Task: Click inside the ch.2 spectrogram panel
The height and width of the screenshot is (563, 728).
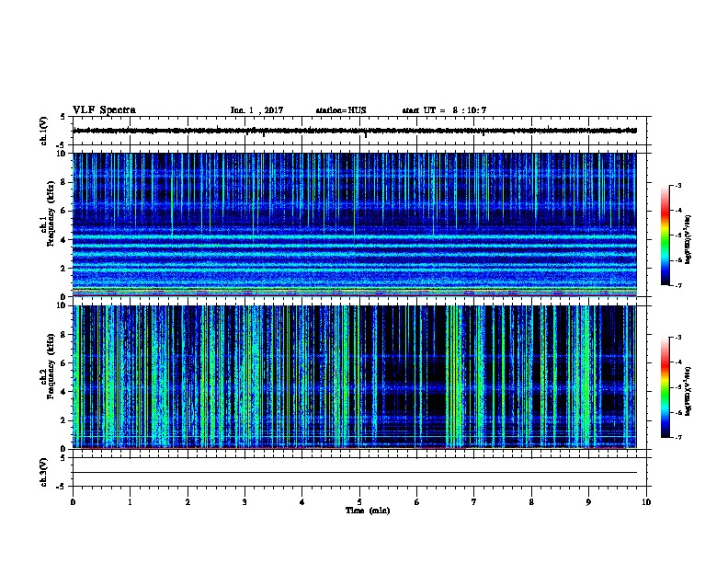Action: pyautogui.click(x=355, y=377)
